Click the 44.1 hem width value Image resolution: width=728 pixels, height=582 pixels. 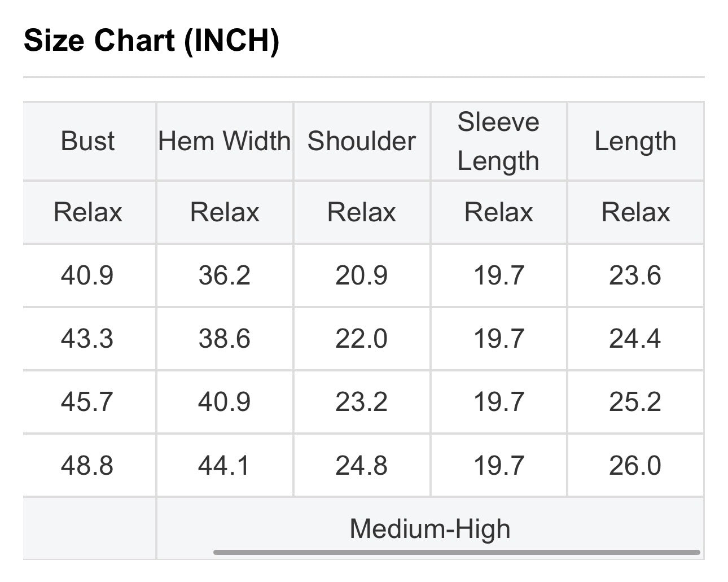(225, 466)
